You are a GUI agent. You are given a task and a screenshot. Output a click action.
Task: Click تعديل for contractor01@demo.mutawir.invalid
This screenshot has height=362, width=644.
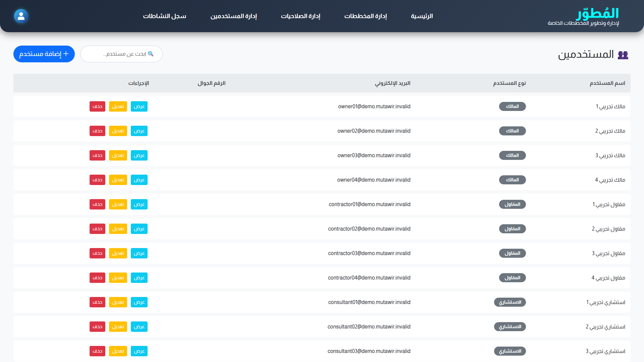(118, 204)
